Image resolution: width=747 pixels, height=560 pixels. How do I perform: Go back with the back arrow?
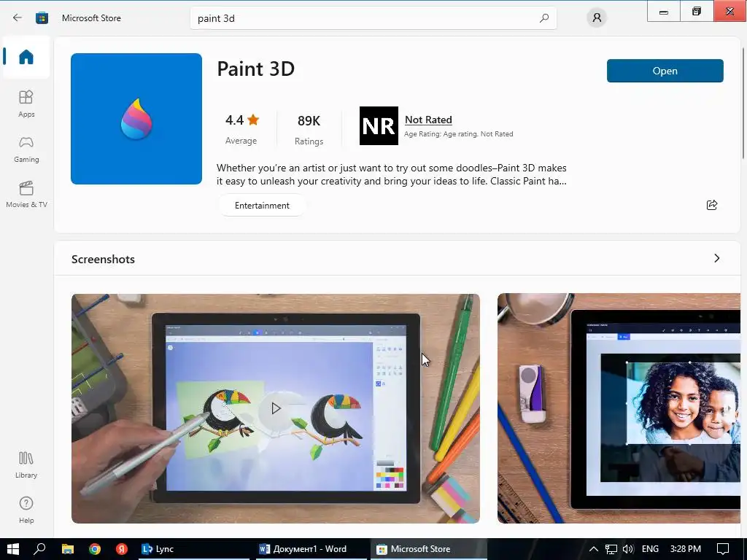18,18
